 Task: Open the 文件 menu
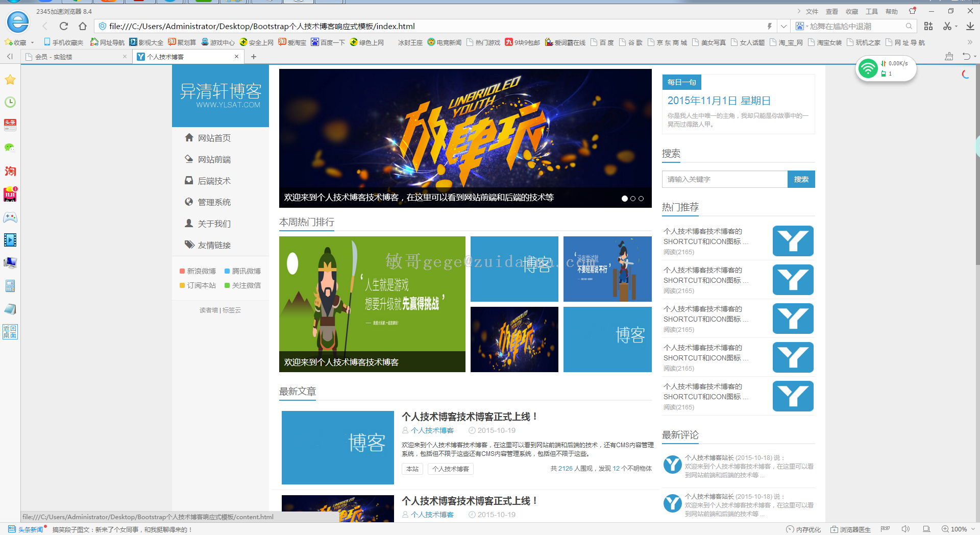click(x=812, y=11)
